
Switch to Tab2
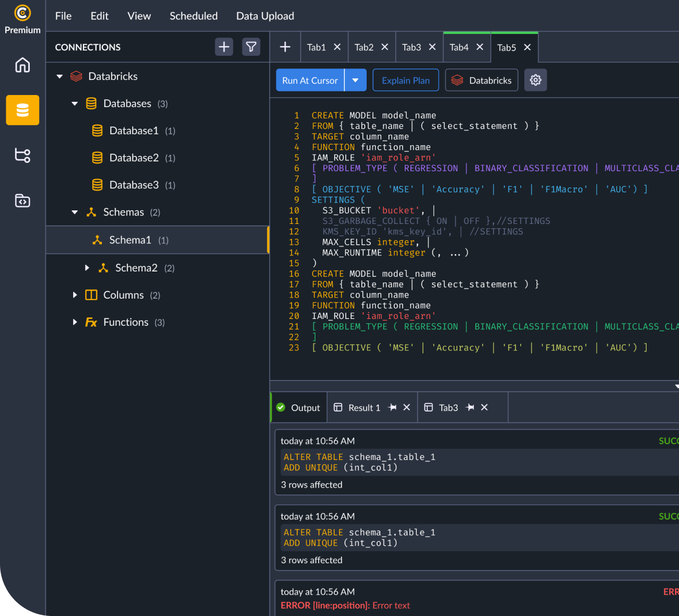(x=364, y=47)
